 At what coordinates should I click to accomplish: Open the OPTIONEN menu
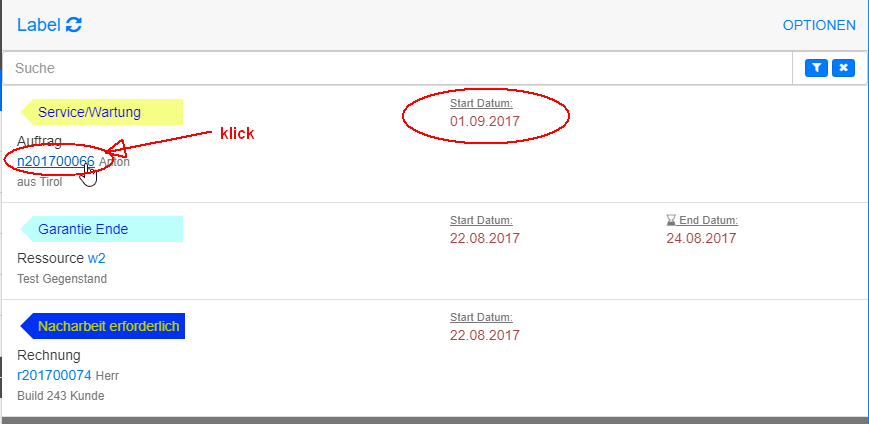(x=819, y=25)
